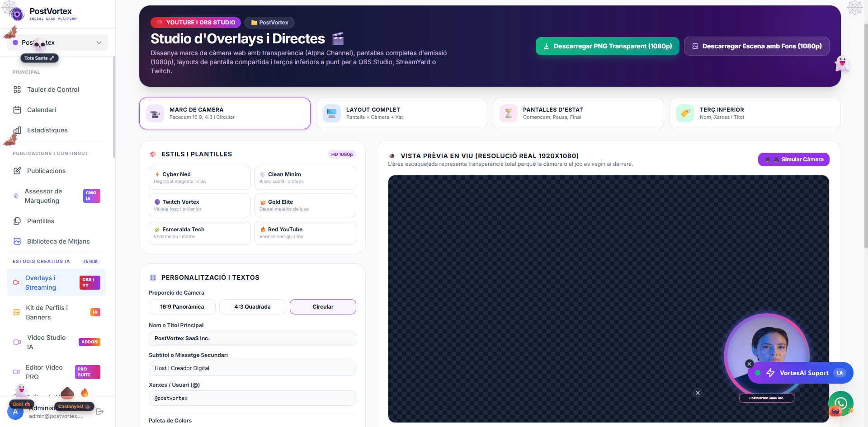
Task: Click the Subtítol o Missatge Secundari field
Action: 252,368
